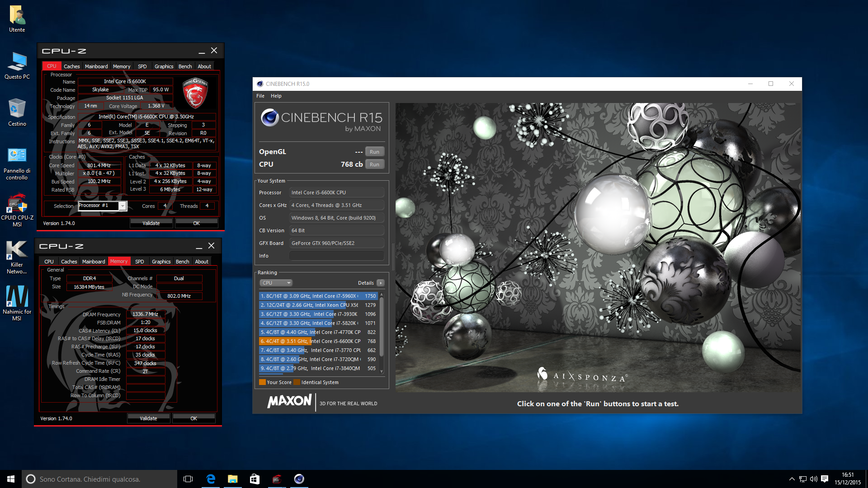Screen dimensions: 868x488
Task: Select the Nahimic for MSI desktop icon
Action: point(17,303)
